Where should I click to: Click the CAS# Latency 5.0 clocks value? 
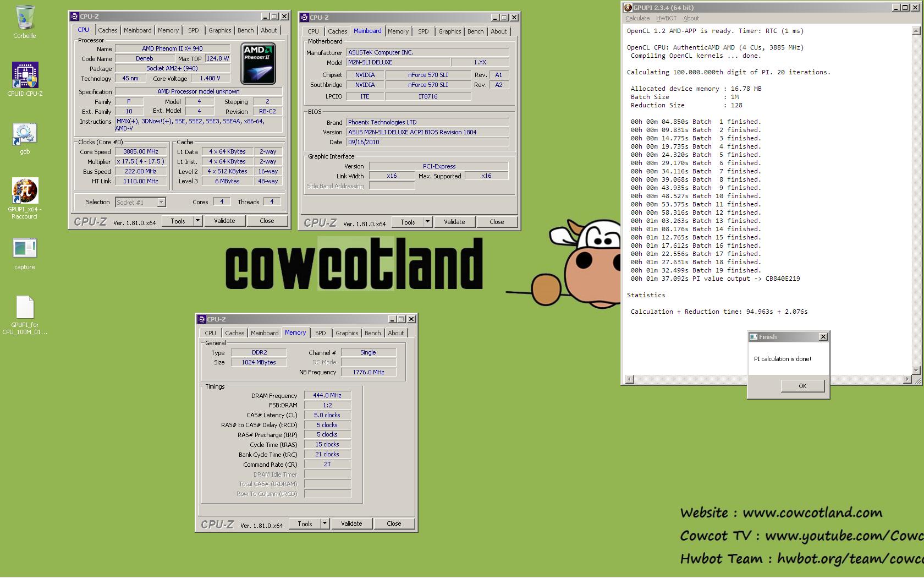pos(327,415)
